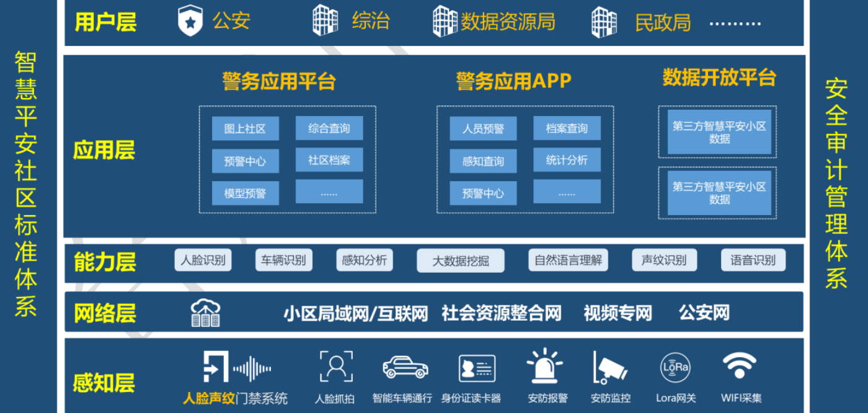The height and width of the screenshot is (413, 868).
Task: Select the 社区档案 box
Action: click(x=329, y=160)
